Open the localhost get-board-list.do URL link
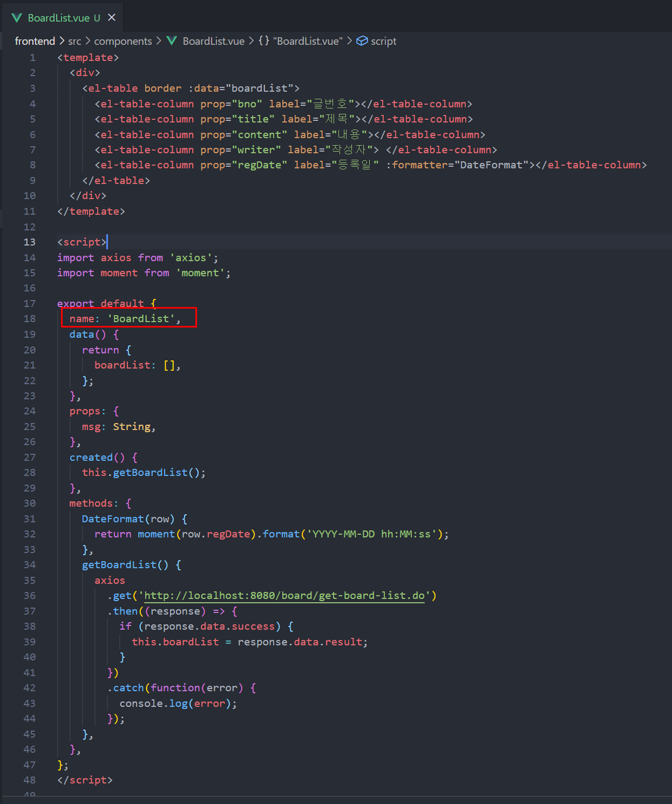Image resolution: width=672 pixels, height=804 pixels. pos(284,596)
